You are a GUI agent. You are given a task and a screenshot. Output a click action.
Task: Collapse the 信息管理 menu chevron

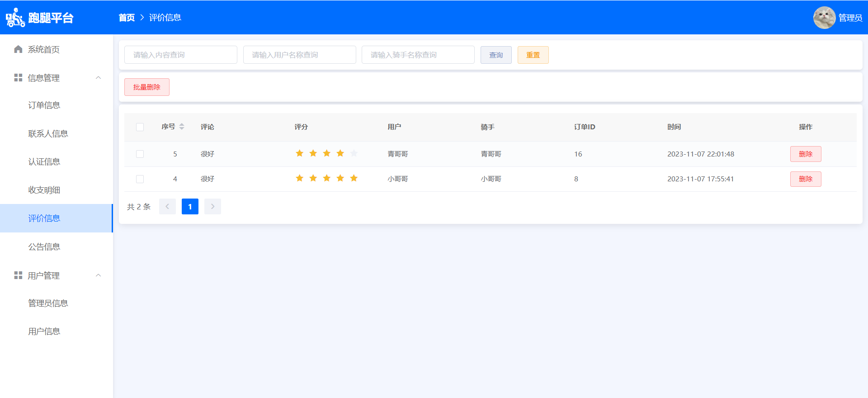tap(98, 78)
